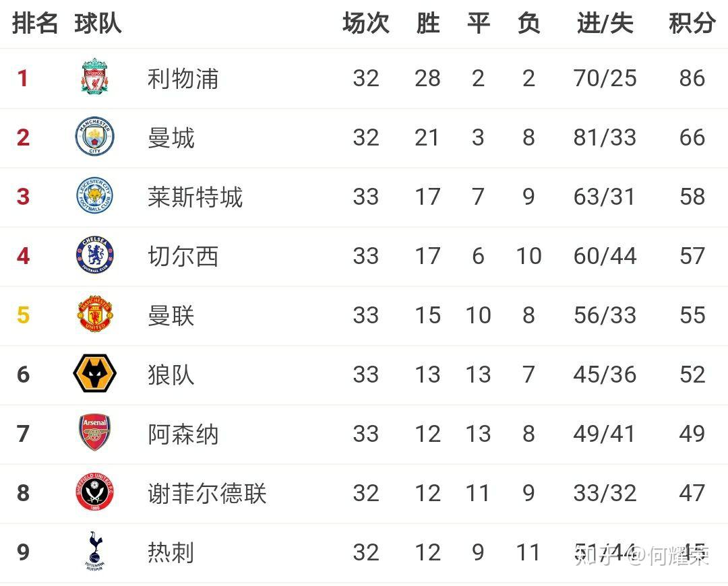
Task: Click the Chelsea lion badge
Action: pos(95,255)
